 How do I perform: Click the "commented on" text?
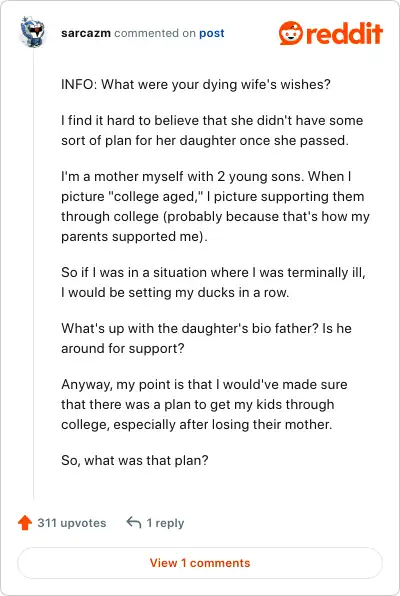155,33
